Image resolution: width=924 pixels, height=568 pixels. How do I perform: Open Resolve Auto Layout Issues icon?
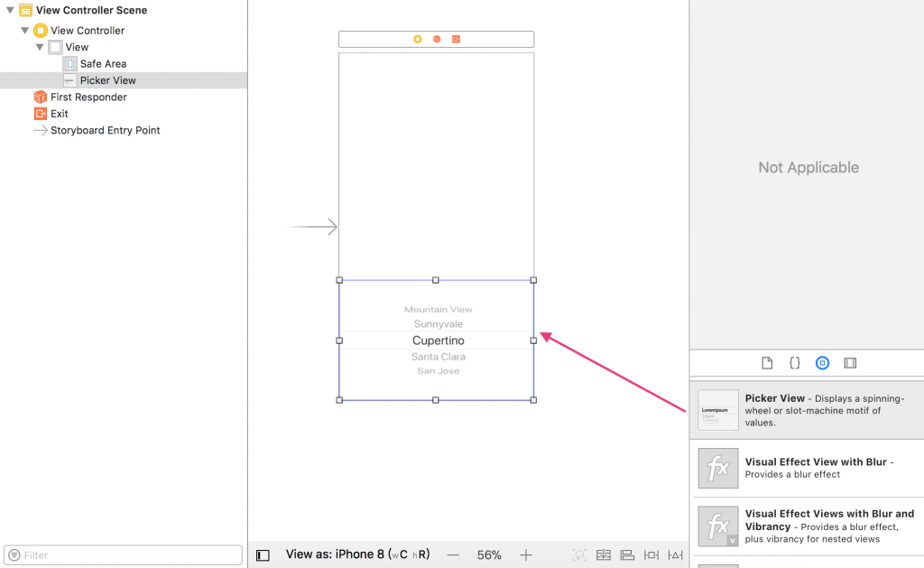(675, 555)
